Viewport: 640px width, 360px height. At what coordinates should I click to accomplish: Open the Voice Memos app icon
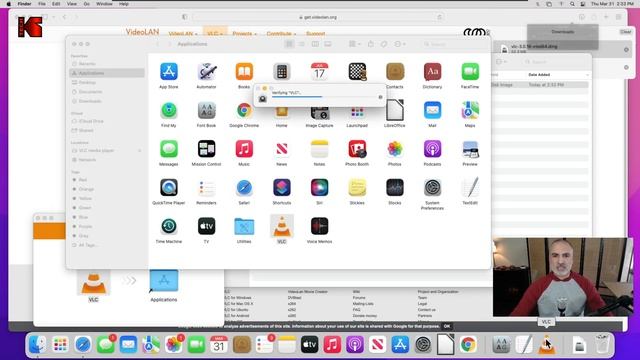[x=319, y=226]
